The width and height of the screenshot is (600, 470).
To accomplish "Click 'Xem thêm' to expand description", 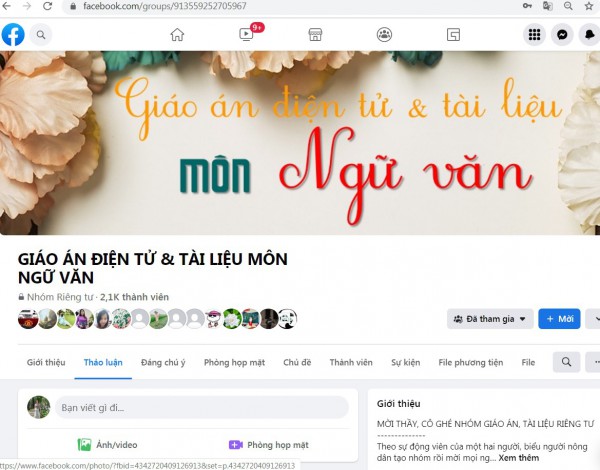I will (520, 456).
